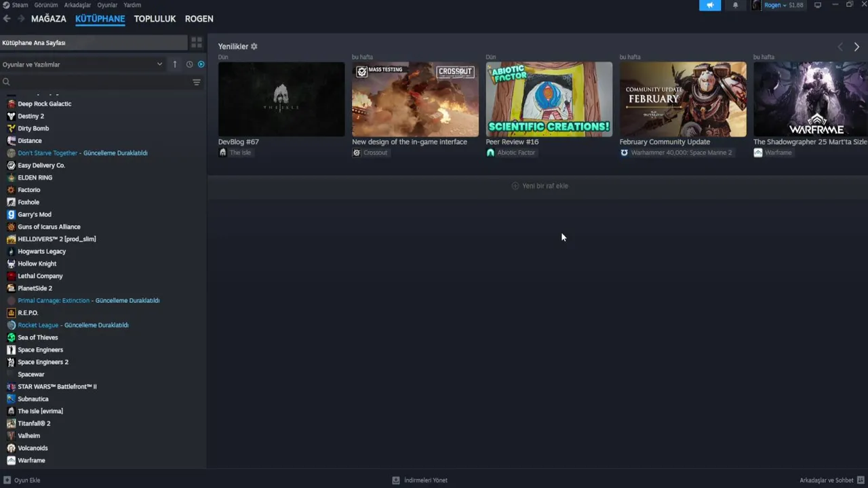868x488 pixels.
Task: Click the sort ascending arrow icon
Action: pos(175,64)
